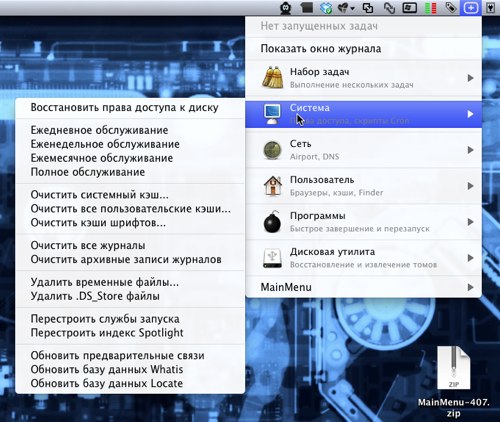Choose Очистить все пользовательские кэши...
The width and height of the screenshot is (500, 422).
(130, 209)
